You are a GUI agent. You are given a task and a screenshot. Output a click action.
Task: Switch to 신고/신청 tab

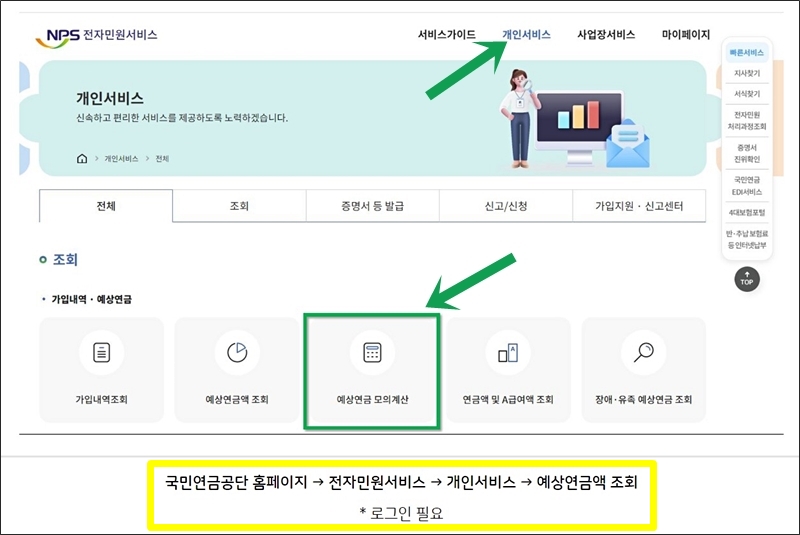[506, 206]
